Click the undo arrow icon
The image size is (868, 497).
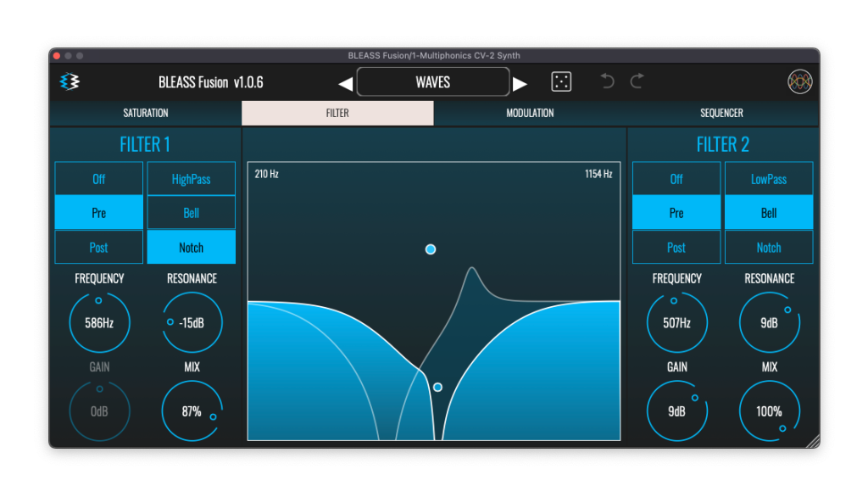(x=607, y=81)
